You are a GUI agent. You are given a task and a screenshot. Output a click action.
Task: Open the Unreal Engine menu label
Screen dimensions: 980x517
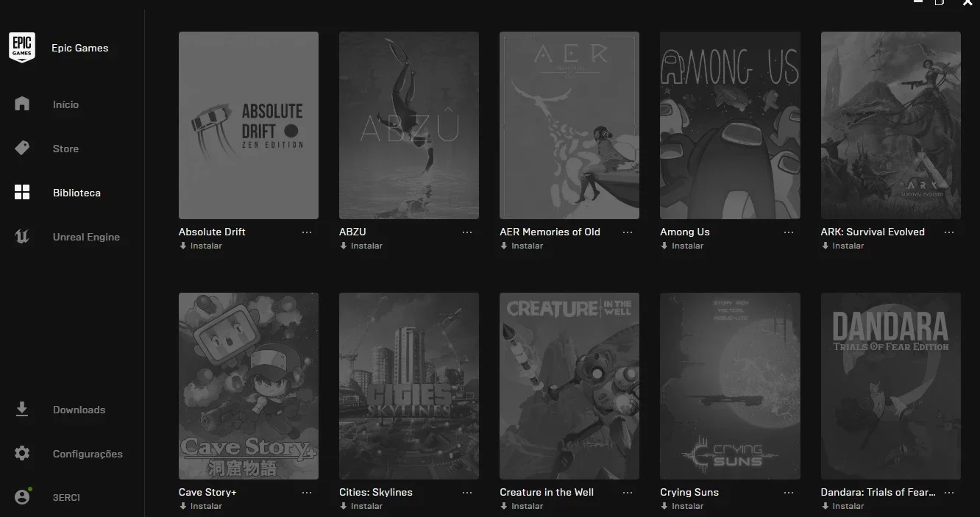click(x=86, y=237)
